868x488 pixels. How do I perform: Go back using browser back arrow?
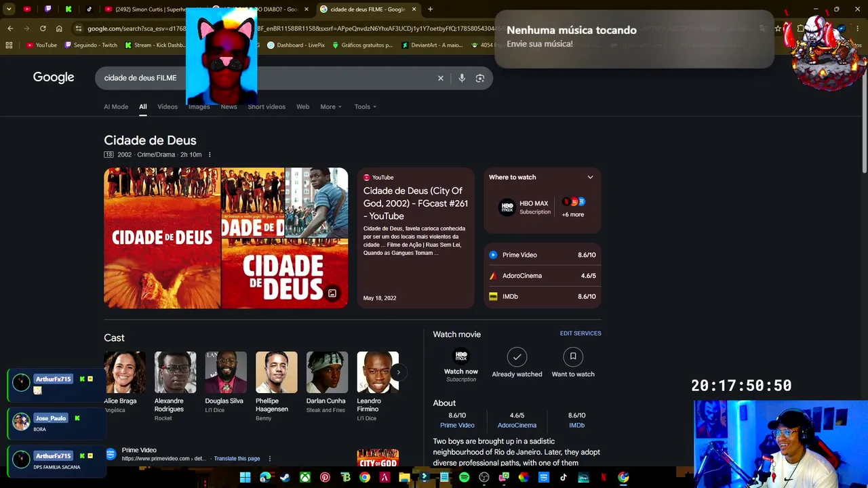point(10,28)
